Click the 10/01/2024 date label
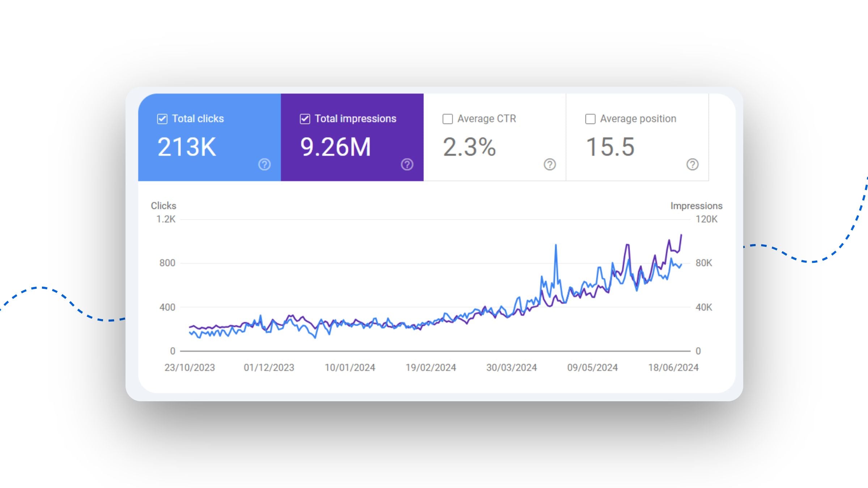The image size is (868, 488). pyautogui.click(x=350, y=368)
